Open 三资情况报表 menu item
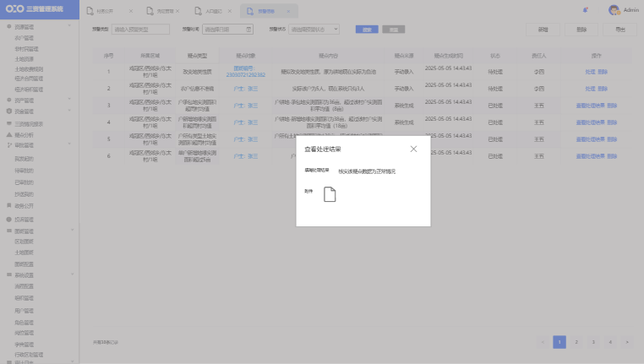The height and width of the screenshot is (364, 644). [x=29, y=124]
